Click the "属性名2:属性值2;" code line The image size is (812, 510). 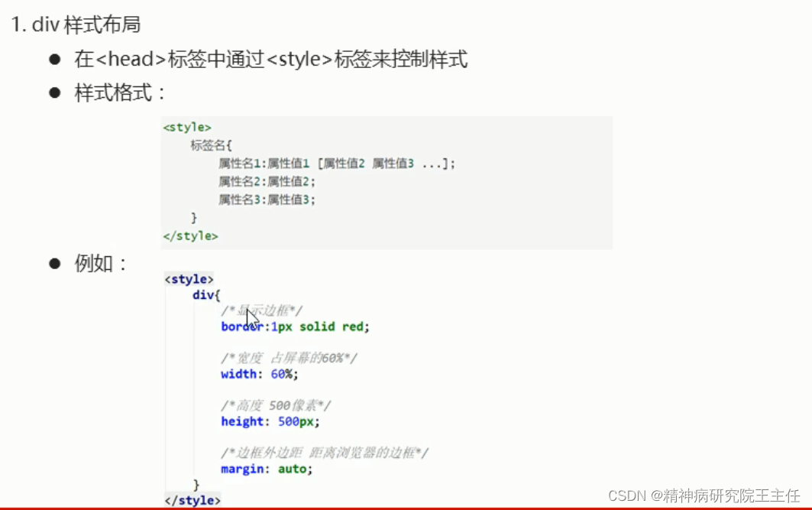pos(267,181)
